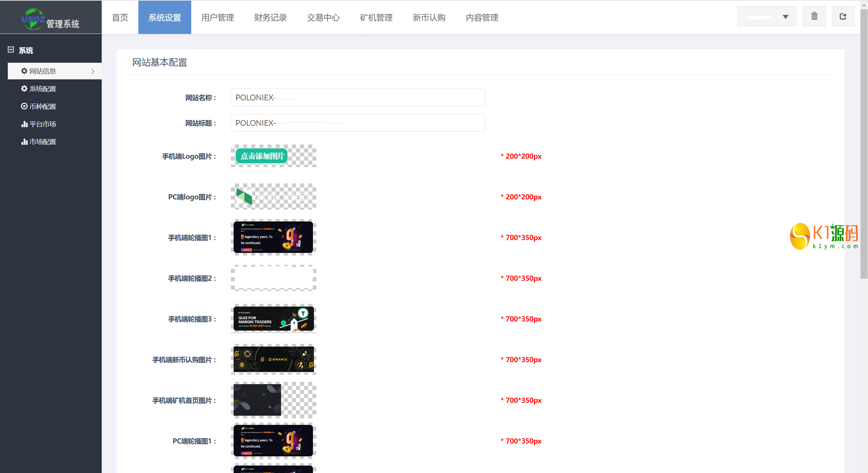This screenshot has width=868, height=473.
Task: Click chevron arrow on 网站信息 item
Action: tap(93, 71)
